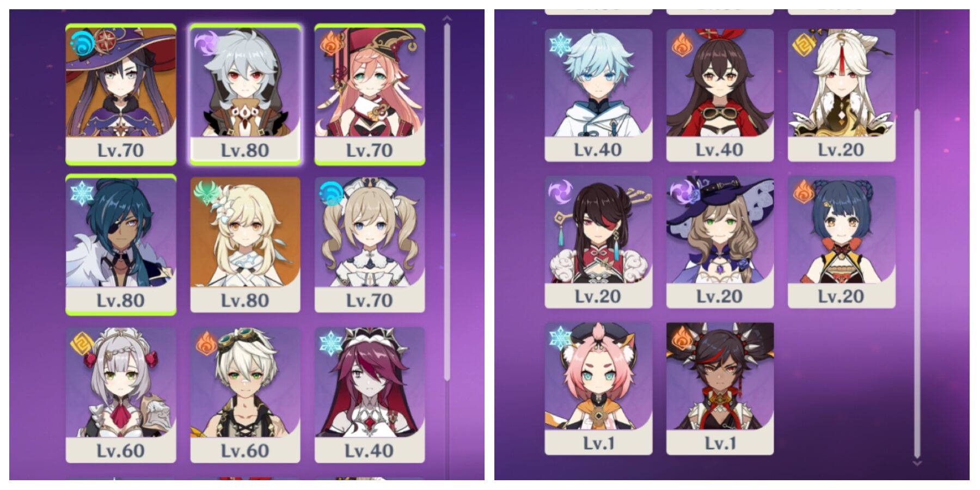Click the Electro element icon on Razor
The image size is (980, 490).
[x=207, y=42]
